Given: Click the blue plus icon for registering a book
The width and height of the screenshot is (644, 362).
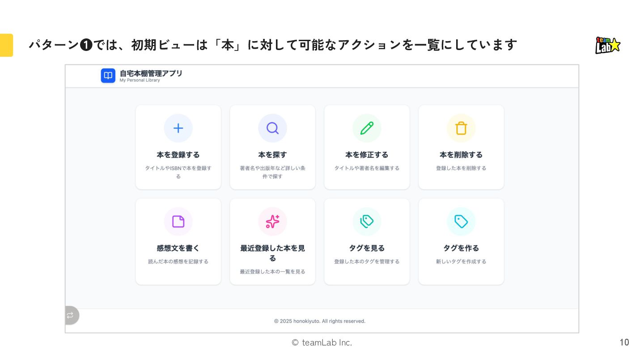Looking at the screenshot, I should 178,128.
